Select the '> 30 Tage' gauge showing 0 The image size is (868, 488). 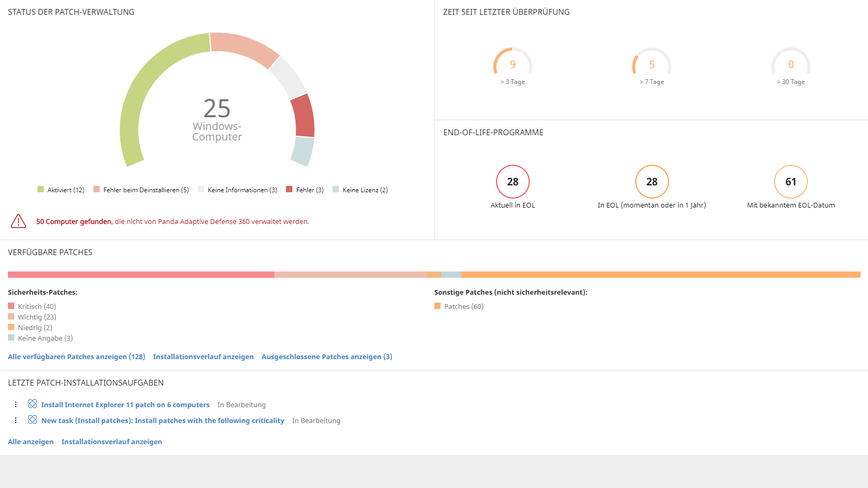tap(790, 65)
